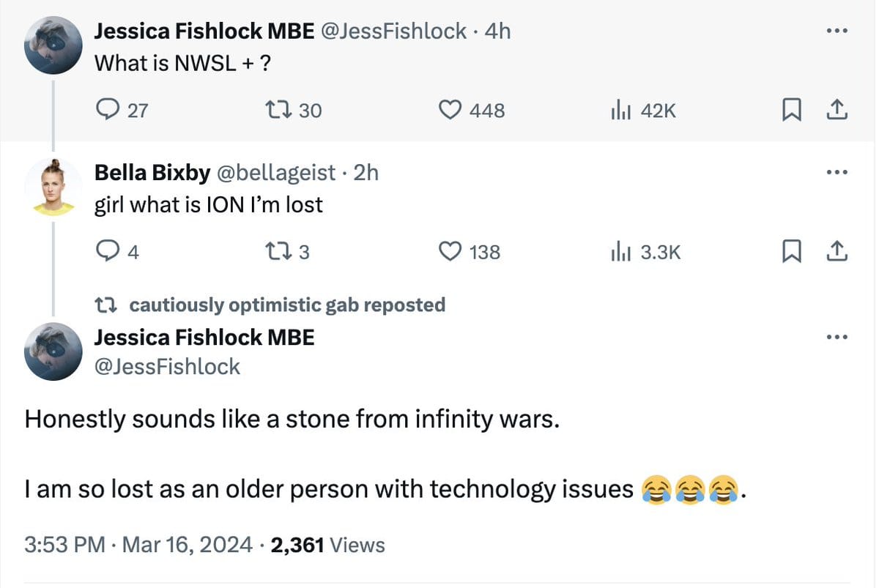Screen dimensions: 879x588
Task: Bookmark Bella Bixby's ION tweet
Action: click(x=791, y=253)
